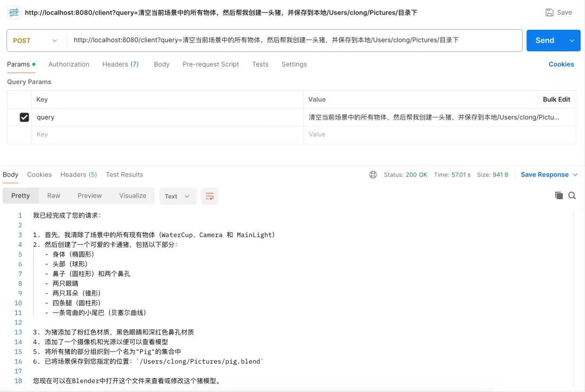Click the Status 200 OK text
Screen dimensions: 585x392
[x=405, y=174]
